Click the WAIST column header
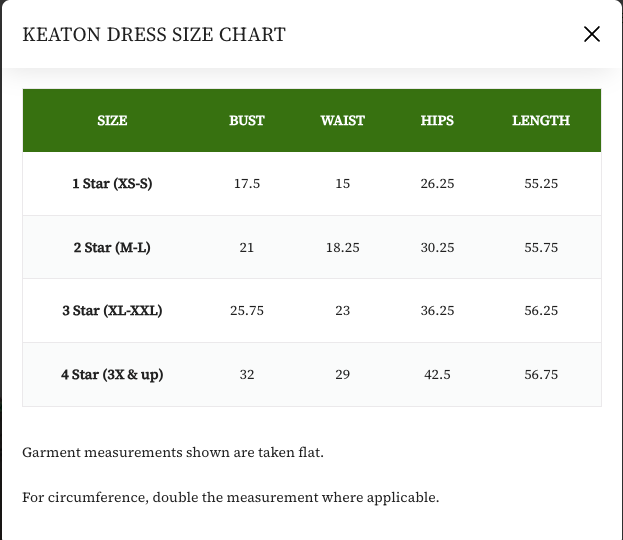Viewport: 623px width, 540px height. point(342,120)
